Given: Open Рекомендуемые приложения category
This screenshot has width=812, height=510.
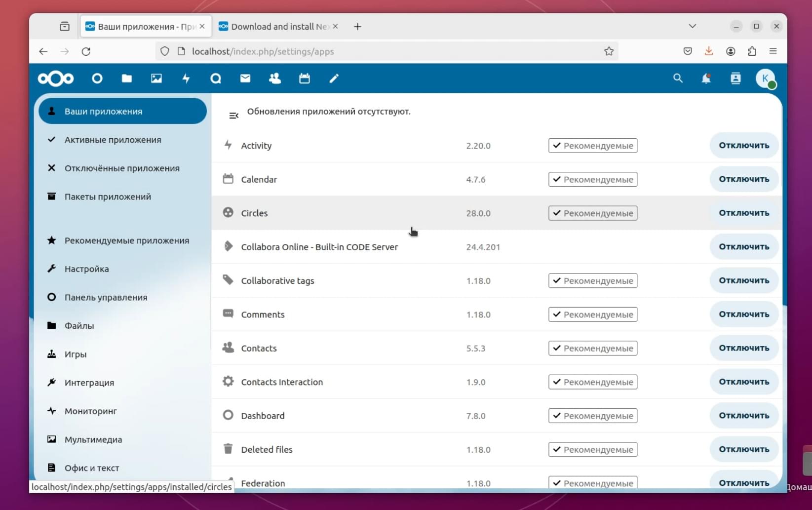Looking at the screenshot, I should coord(122,240).
